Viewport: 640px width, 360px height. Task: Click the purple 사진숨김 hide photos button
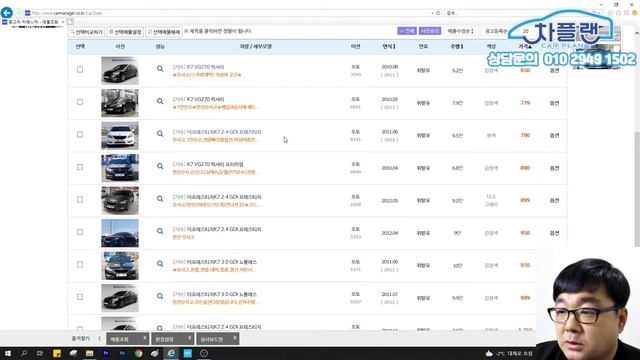tap(430, 31)
